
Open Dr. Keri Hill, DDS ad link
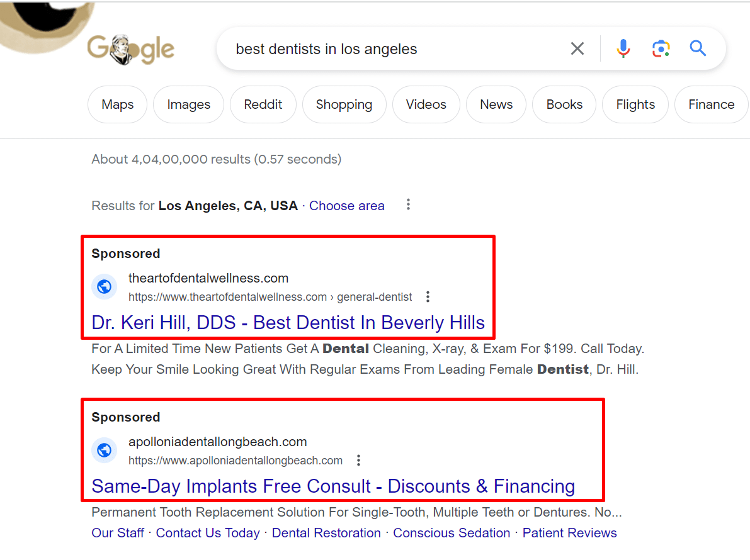288,323
